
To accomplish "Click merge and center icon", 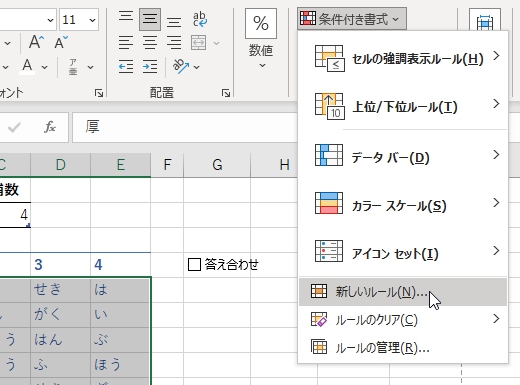I will point(198,43).
